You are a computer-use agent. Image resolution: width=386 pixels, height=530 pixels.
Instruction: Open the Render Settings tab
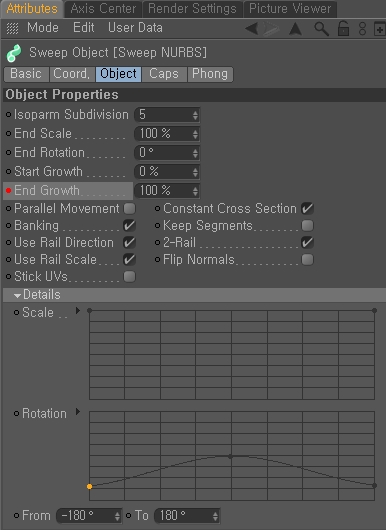tap(193, 9)
